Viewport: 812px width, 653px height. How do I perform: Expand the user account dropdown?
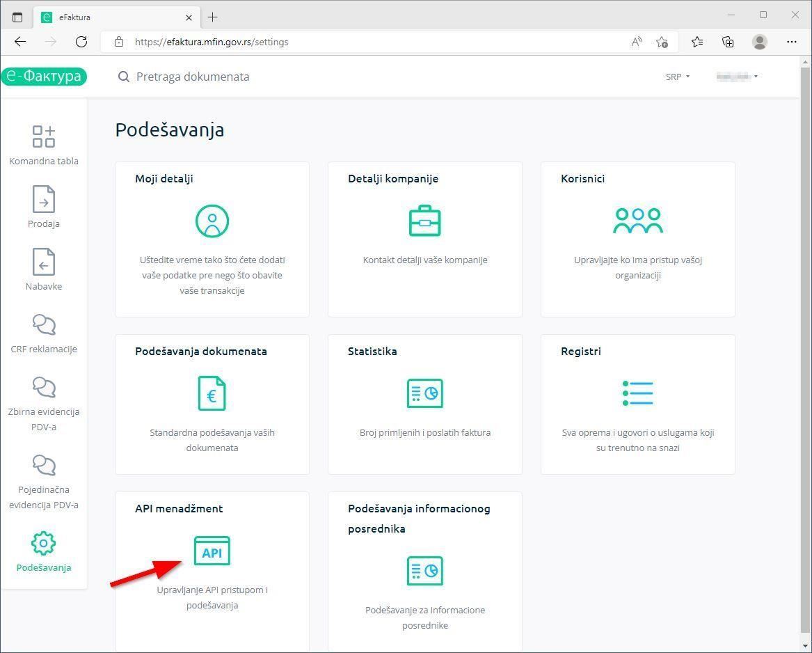737,77
